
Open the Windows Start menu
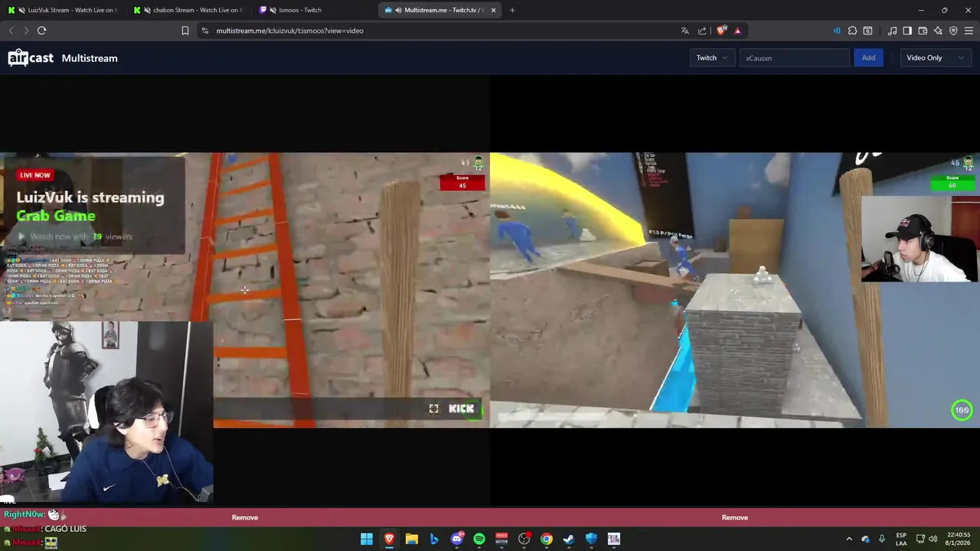pyautogui.click(x=367, y=539)
